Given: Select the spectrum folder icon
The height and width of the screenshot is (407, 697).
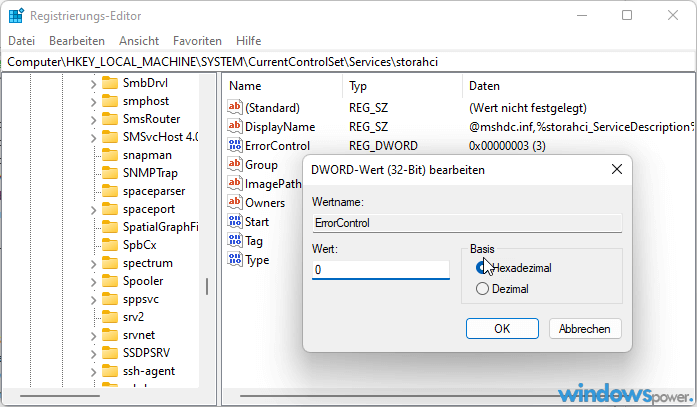Looking at the screenshot, I should click(x=110, y=263).
